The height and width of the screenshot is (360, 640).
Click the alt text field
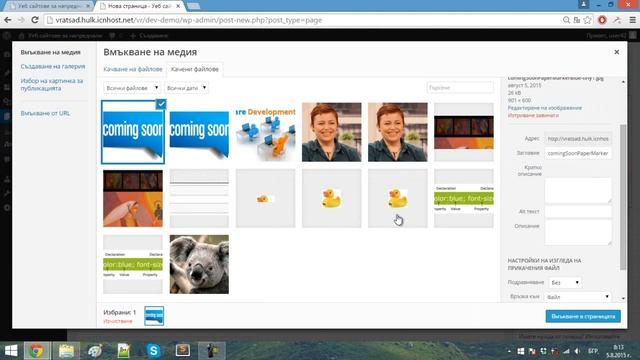[x=578, y=211]
